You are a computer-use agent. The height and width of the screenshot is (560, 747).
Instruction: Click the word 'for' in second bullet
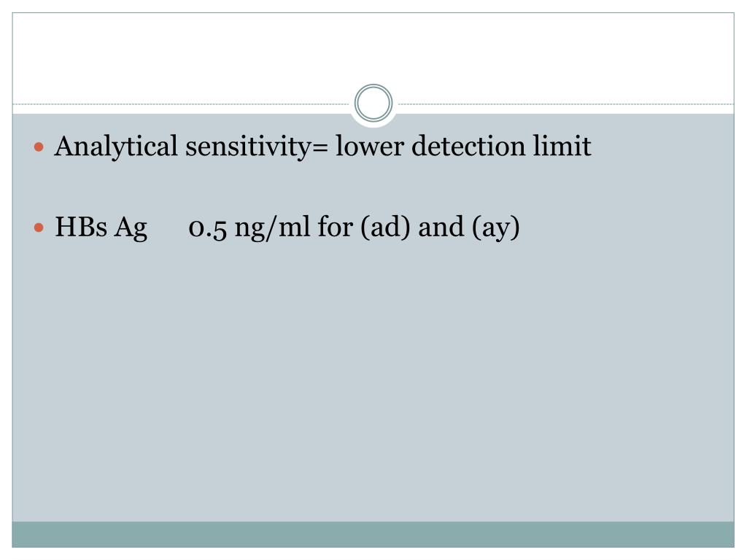[336, 227]
